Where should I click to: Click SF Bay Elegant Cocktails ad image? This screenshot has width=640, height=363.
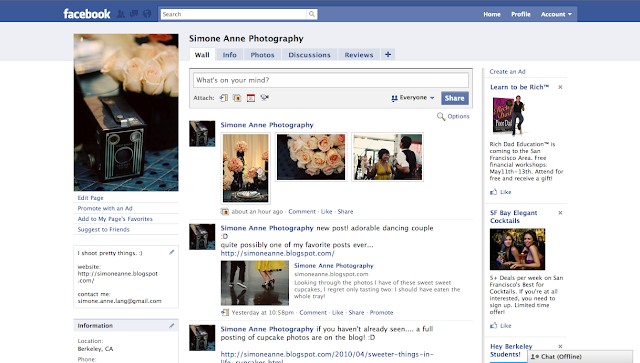(x=517, y=249)
